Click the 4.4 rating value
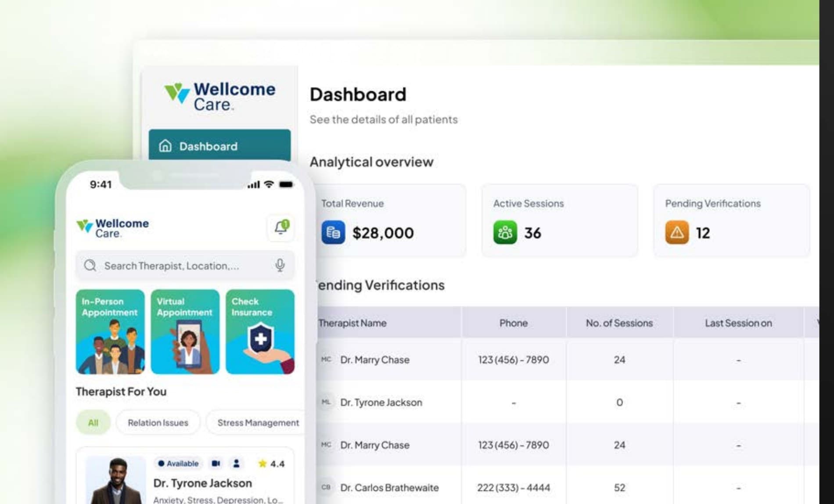 click(277, 464)
